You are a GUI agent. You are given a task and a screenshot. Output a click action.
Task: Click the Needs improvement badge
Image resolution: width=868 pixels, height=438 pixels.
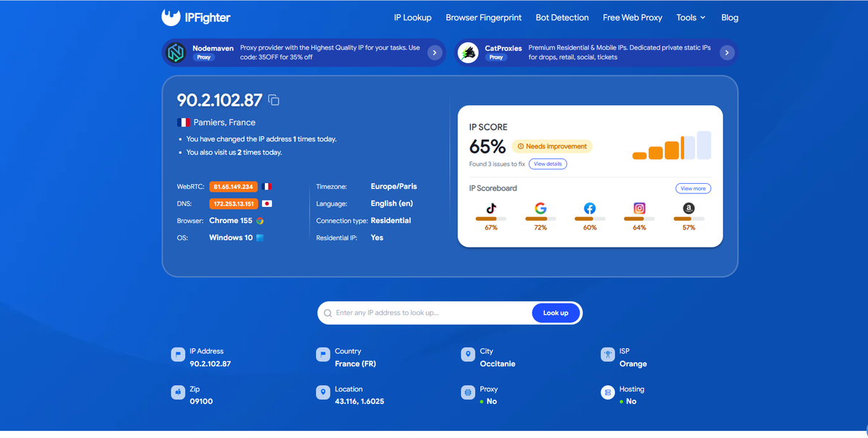pyautogui.click(x=552, y=146)
